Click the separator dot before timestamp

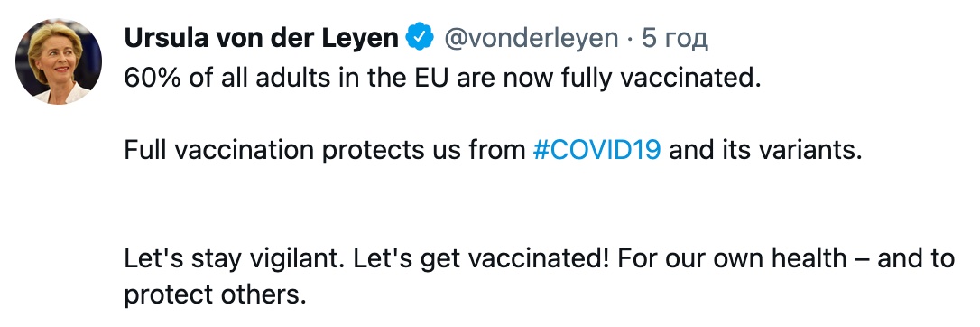click(630, 40)
